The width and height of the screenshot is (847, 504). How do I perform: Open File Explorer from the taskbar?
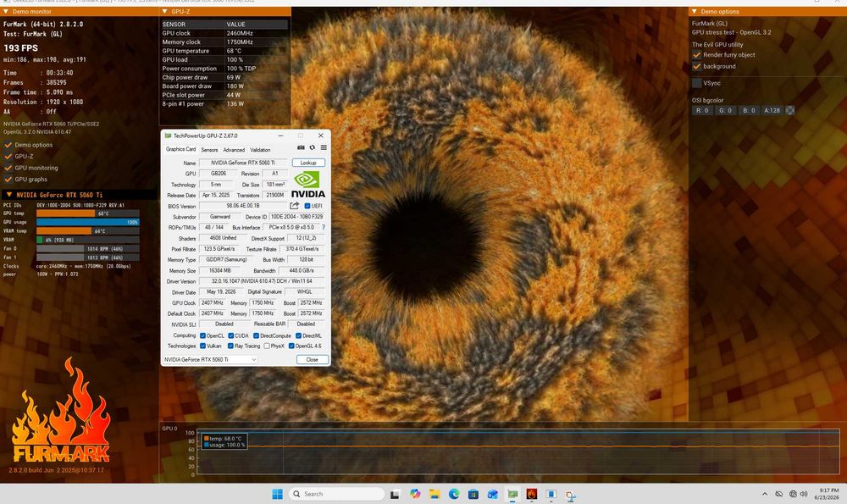[435, 494]
